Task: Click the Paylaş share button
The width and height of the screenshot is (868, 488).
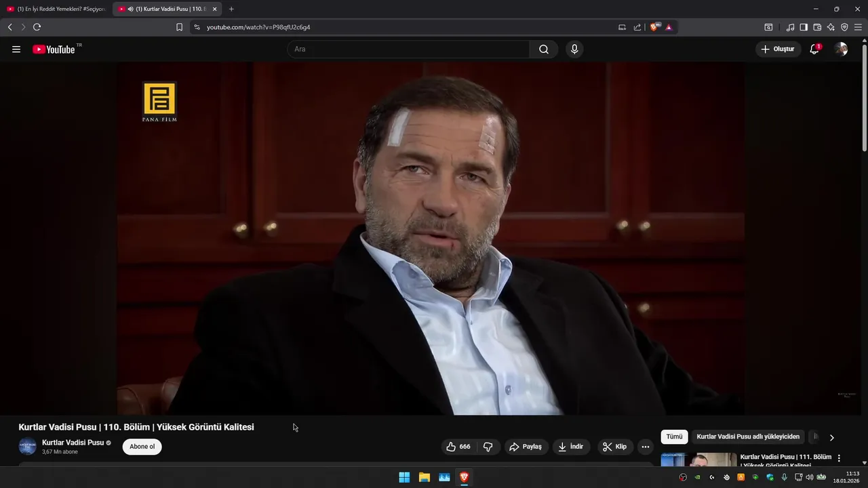Action: (526, 447)
